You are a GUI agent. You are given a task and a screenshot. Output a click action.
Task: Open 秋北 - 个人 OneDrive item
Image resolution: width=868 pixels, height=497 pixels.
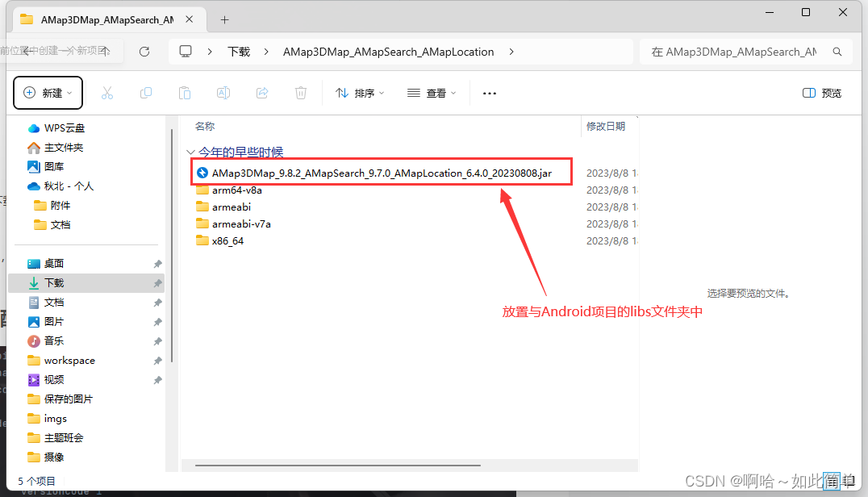pos(69,186)
